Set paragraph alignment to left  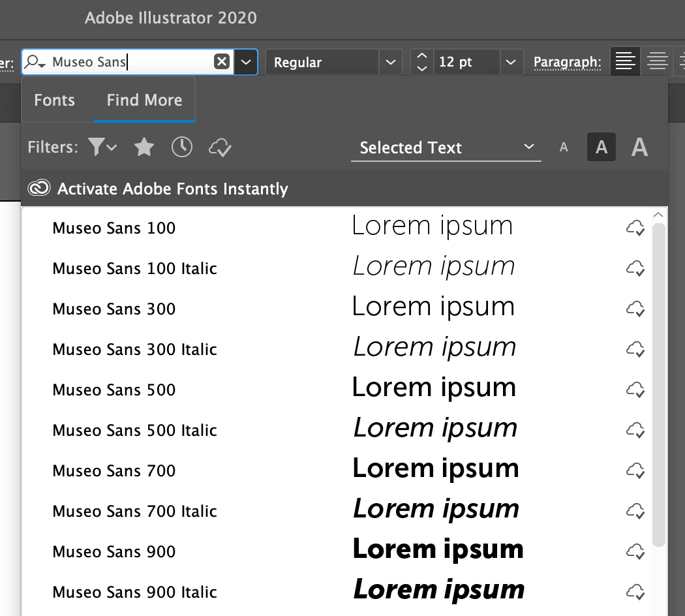[x=625, y=61]
